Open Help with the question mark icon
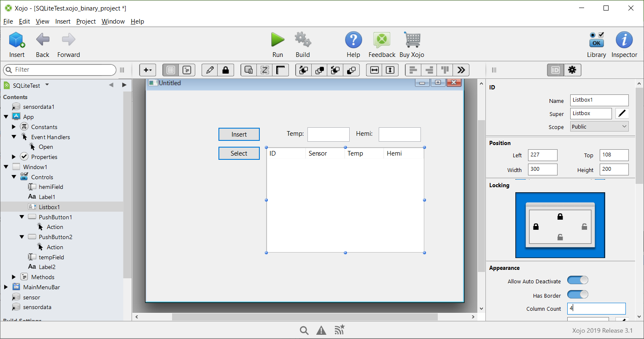The width and height of the screenshot is (644, 339). tap(353, 40)
